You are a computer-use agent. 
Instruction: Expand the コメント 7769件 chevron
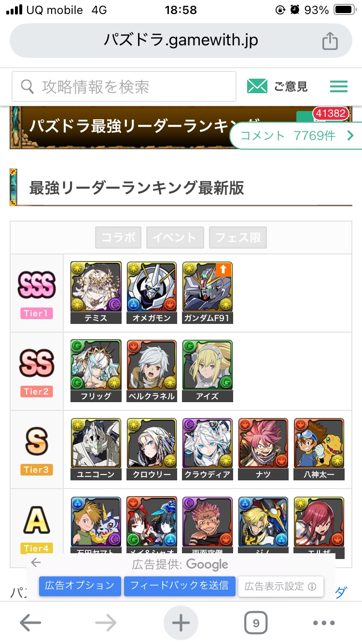(350, 136)
